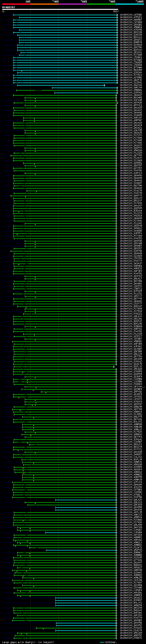Click the green ~80% identity legend bar
This screenshot has height=644, width=146.
101,4
